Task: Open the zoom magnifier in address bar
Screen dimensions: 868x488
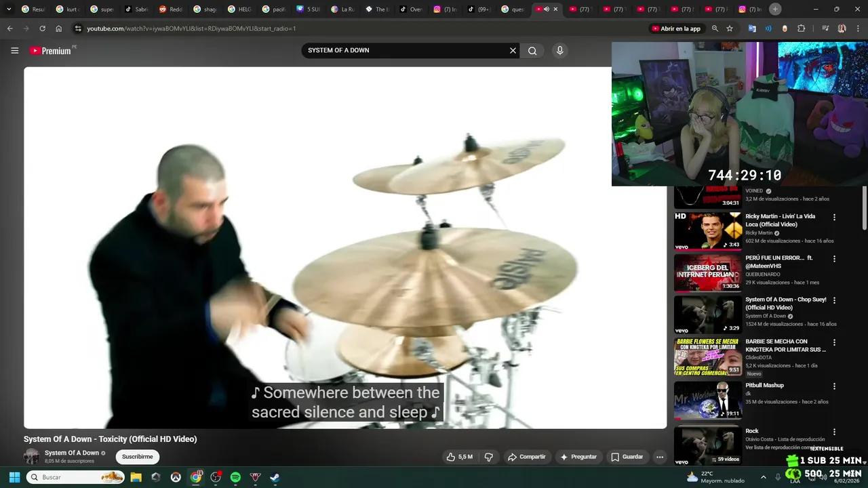Action: pyautogui.click(x=715, y=28)
